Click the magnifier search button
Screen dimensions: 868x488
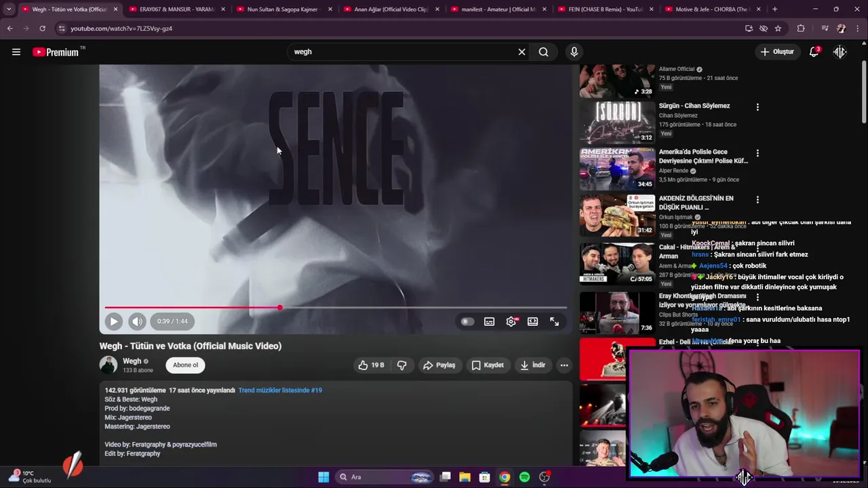543,52
